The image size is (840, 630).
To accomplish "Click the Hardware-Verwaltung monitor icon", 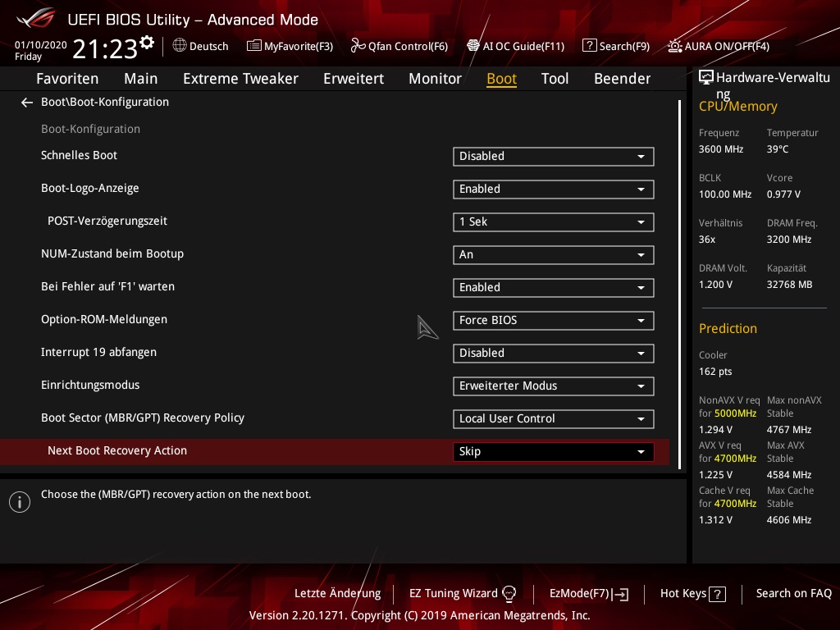I will [x=706, y=78].
